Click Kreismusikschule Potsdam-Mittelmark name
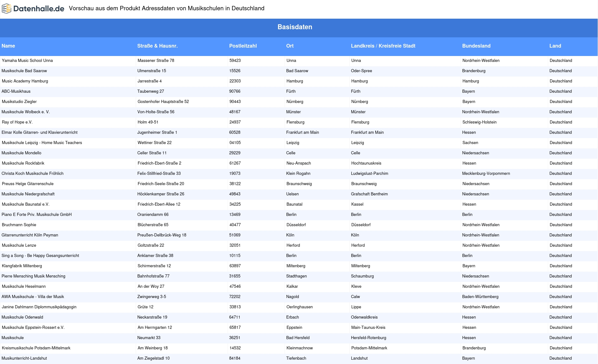Image resolution: width=598 pixels, height=364 pixels. tap(36, 348)
